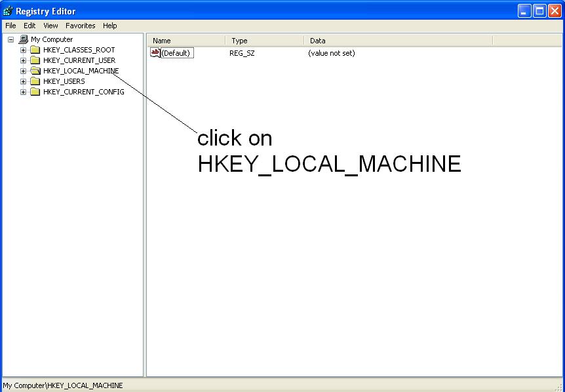Select the (Default) value name
This screenshot has width=565, height=392.
177,53
